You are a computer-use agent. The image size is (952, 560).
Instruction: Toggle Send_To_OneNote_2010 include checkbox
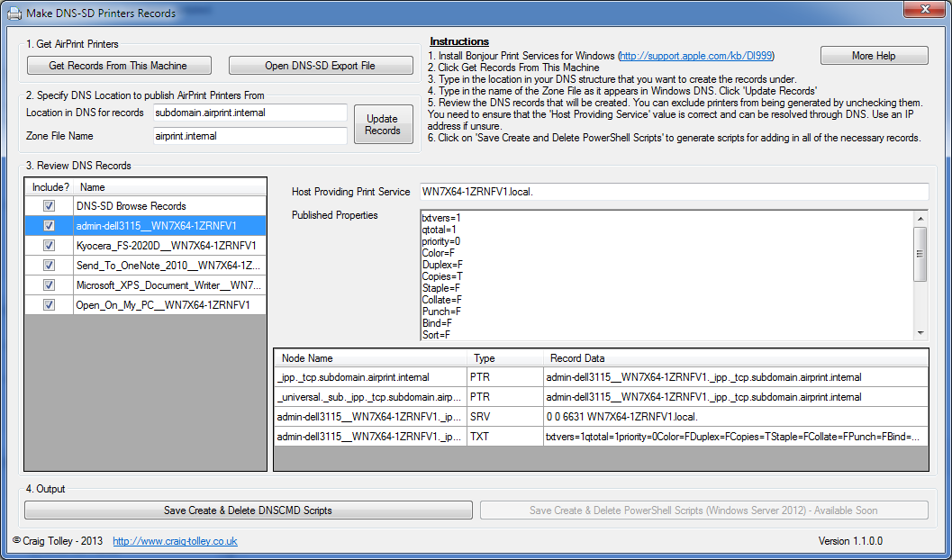50,265
